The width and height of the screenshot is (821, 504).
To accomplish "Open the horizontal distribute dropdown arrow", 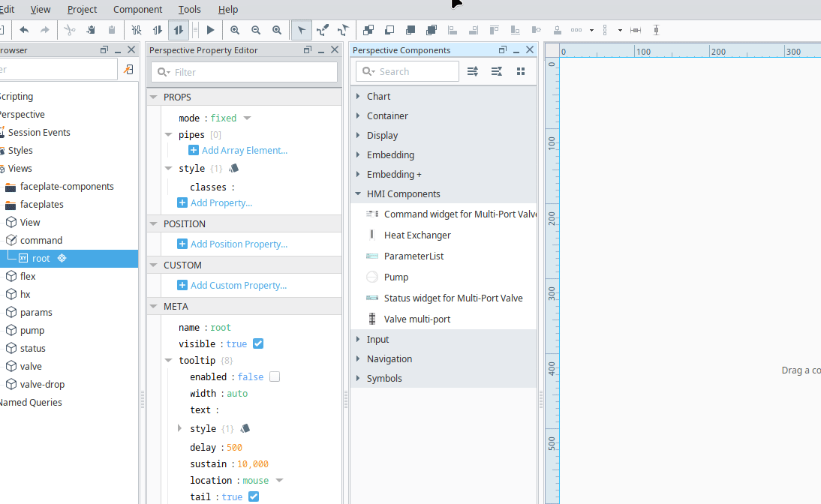I will [591, 30].
